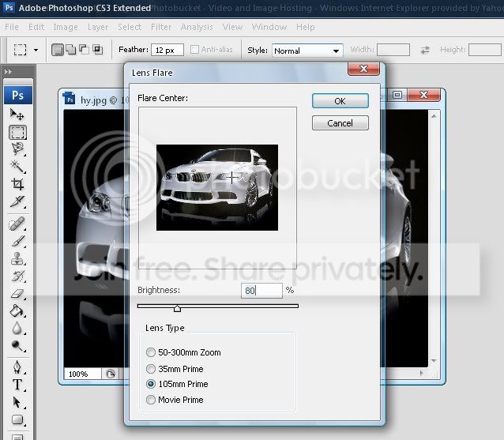This screenshot has height=440, width=504.
Task: Swap width and height arrows icon
Action: point(425,50)
